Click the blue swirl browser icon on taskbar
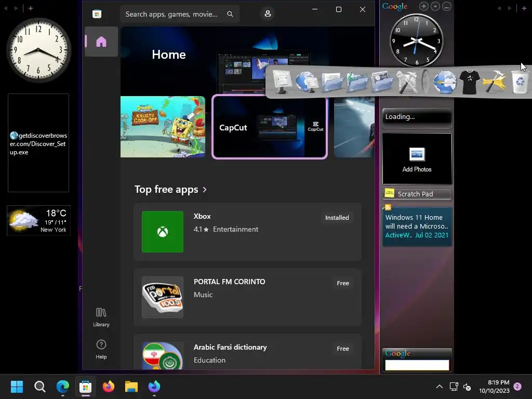 coord(154,387)
